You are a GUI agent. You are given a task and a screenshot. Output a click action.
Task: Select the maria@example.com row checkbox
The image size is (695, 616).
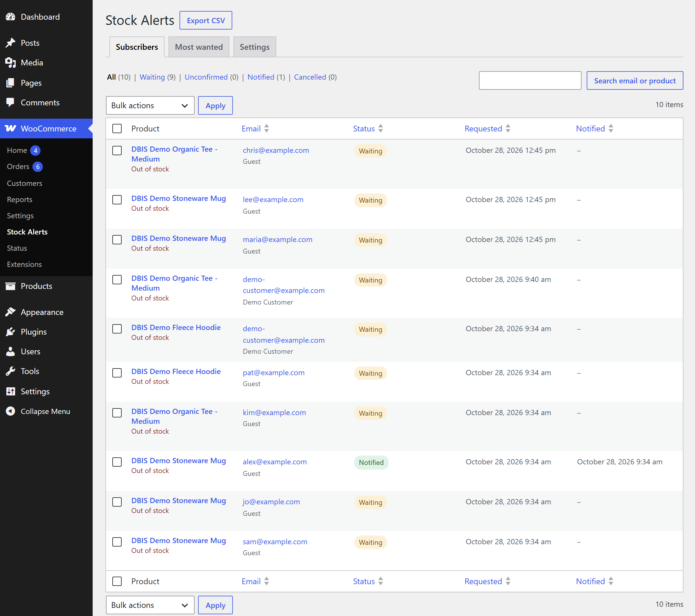point(117,240)
